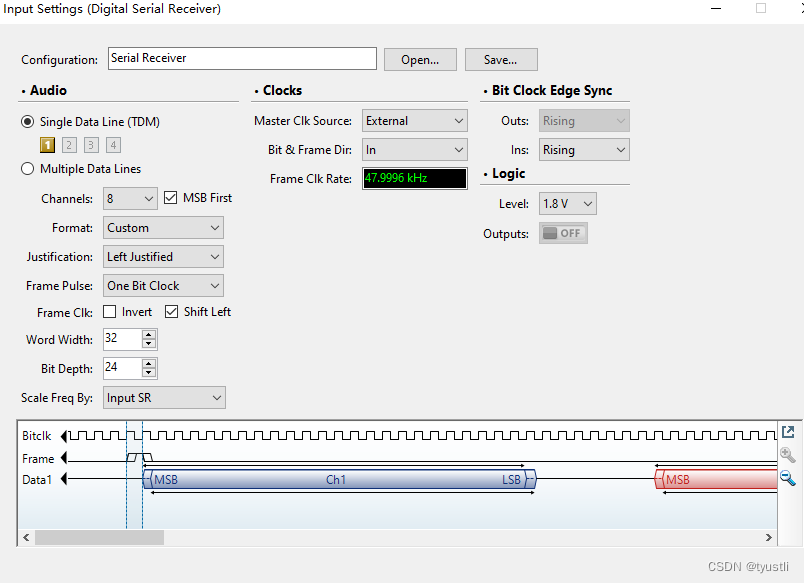Image resolution: width=804 pixels, height=583 pixels.
Task: Select data line 4 button
Action: tap(113, 144)
